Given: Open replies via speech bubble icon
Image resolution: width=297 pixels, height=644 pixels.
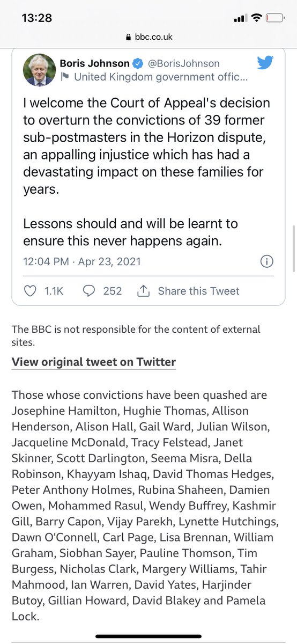Looking at the screenshot, I should [x=89, y=291].
